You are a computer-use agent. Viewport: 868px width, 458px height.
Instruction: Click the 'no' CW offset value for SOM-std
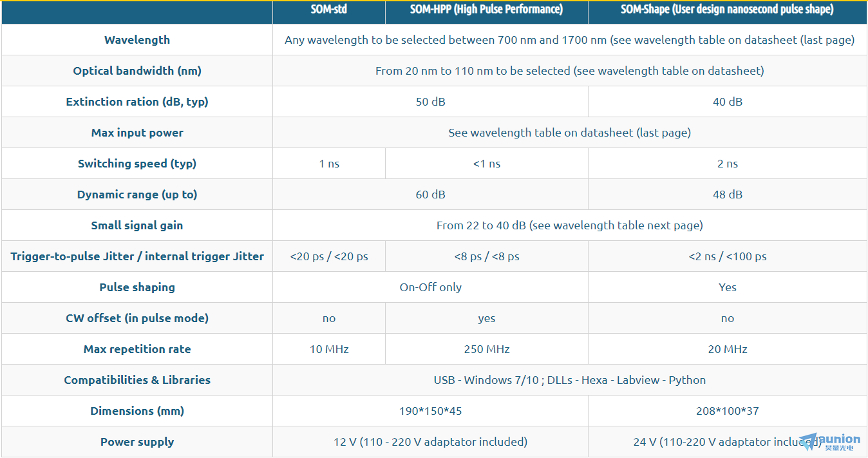pyautogui.click(x=329, y=318)
